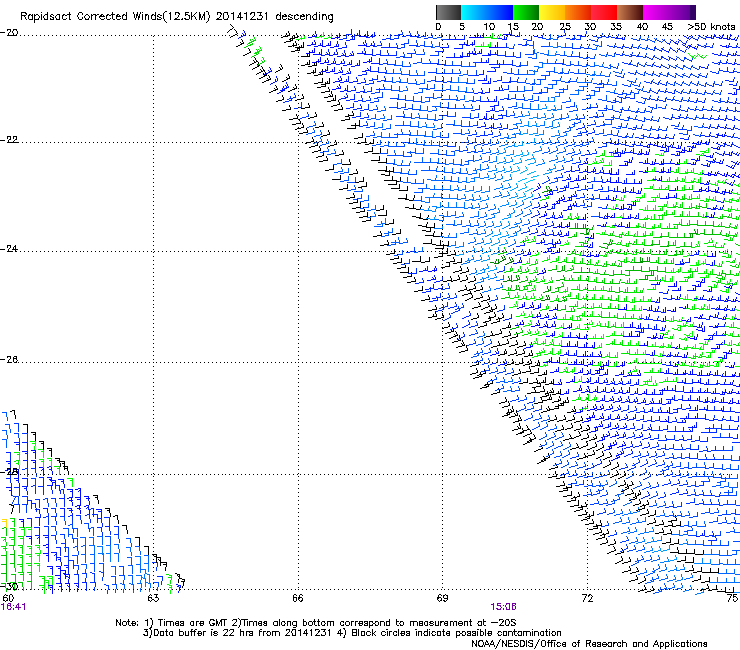The height and width of the screenshot is (650, 740).
Task: Click the title text 'Rapidscat Corrected Winds(12.5KM)'
Action: click(x=115, y=17)
